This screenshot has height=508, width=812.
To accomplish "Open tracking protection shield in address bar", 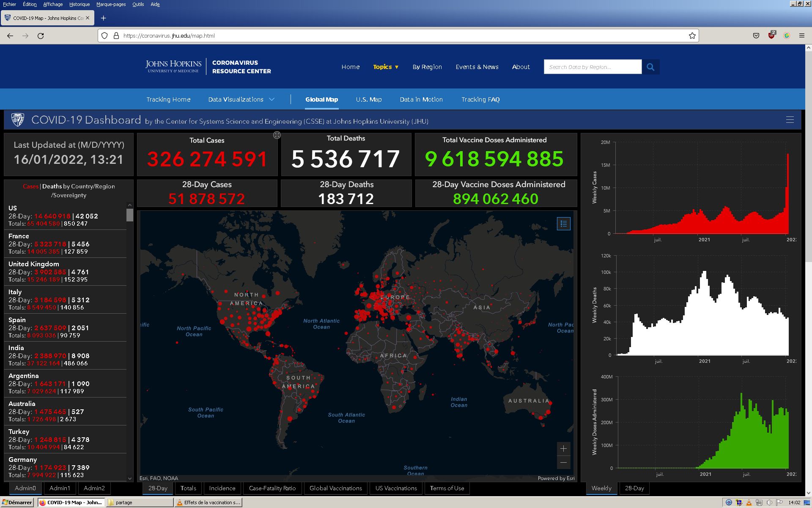I will click(105, 36).
